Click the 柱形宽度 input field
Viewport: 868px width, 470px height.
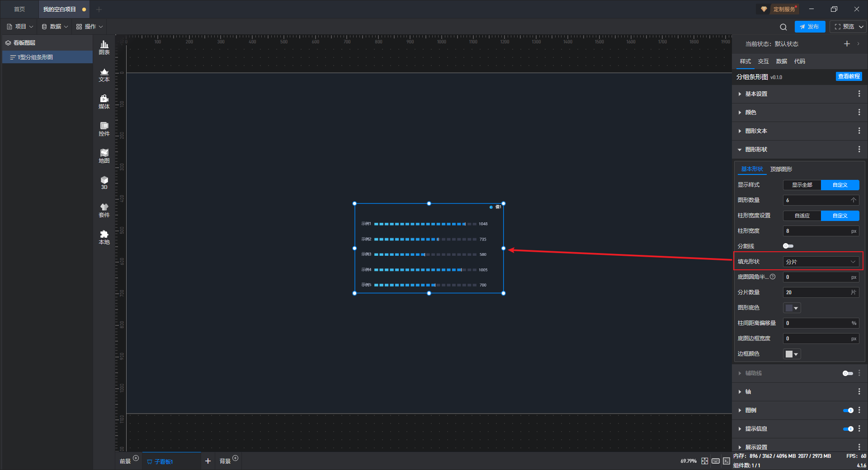(x=821, y=231)
